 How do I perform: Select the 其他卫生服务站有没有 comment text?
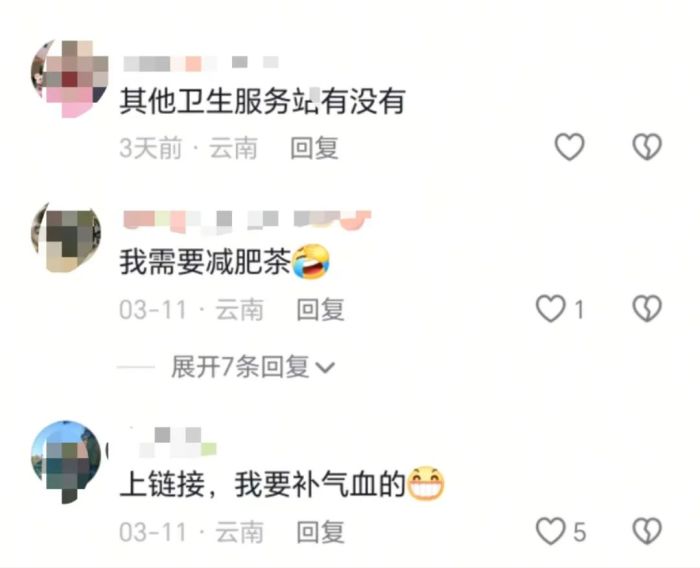click(262, 102)
